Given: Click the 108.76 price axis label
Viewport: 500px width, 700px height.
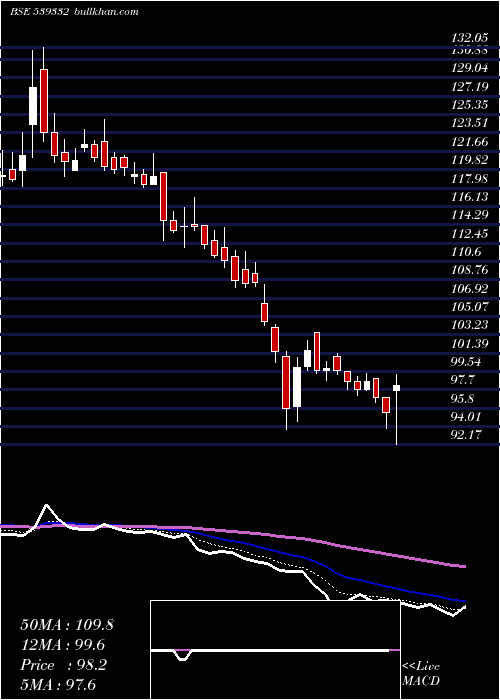Looking at the screenshot, I should tap(469, 271).
